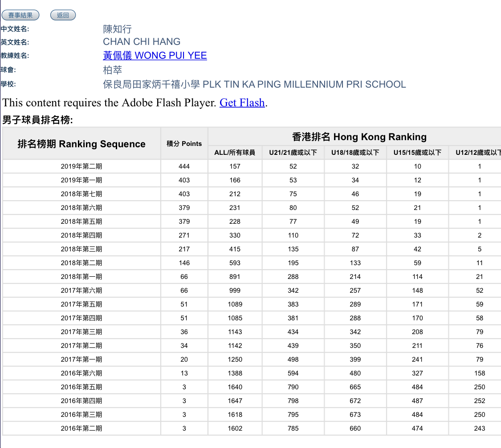Click U21 ranking 75 in 2018年第七期 row
This screenshot has width=501, height=448.
point(293,194)
